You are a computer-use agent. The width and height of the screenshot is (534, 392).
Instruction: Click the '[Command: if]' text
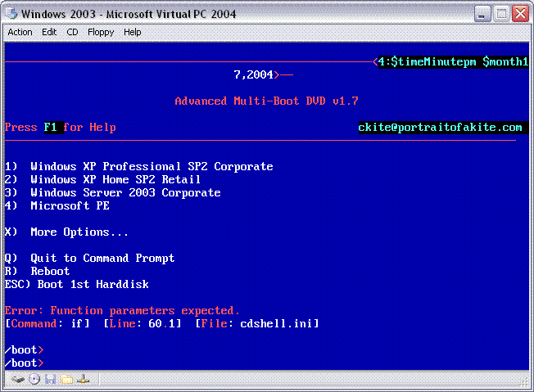tap(48, 323)
